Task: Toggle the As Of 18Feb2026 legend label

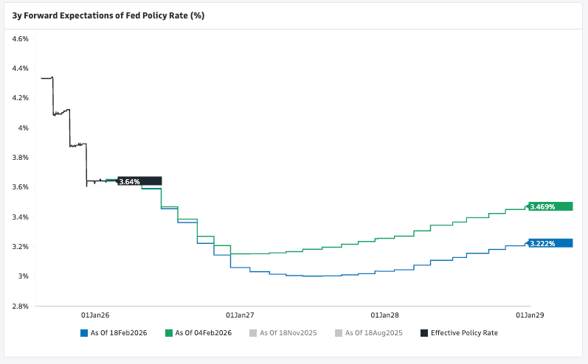Action: tap(118, 333)
